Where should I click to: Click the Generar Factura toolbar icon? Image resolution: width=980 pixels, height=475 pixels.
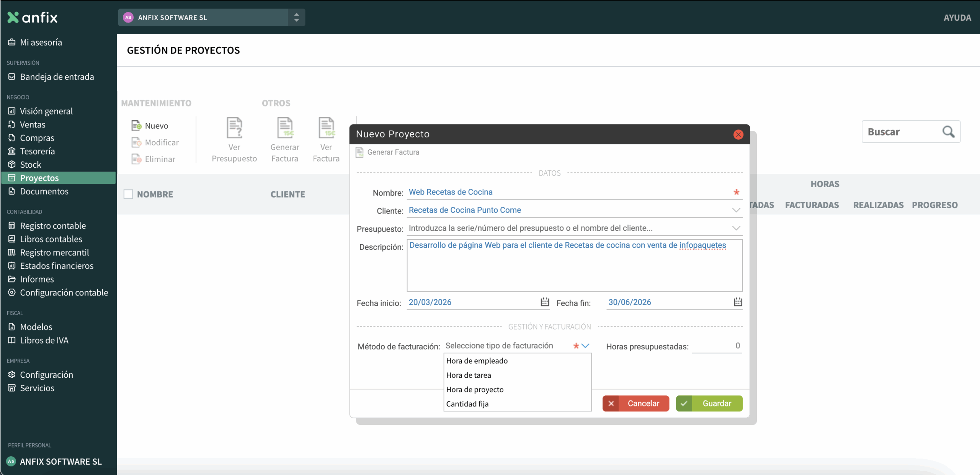285,128
